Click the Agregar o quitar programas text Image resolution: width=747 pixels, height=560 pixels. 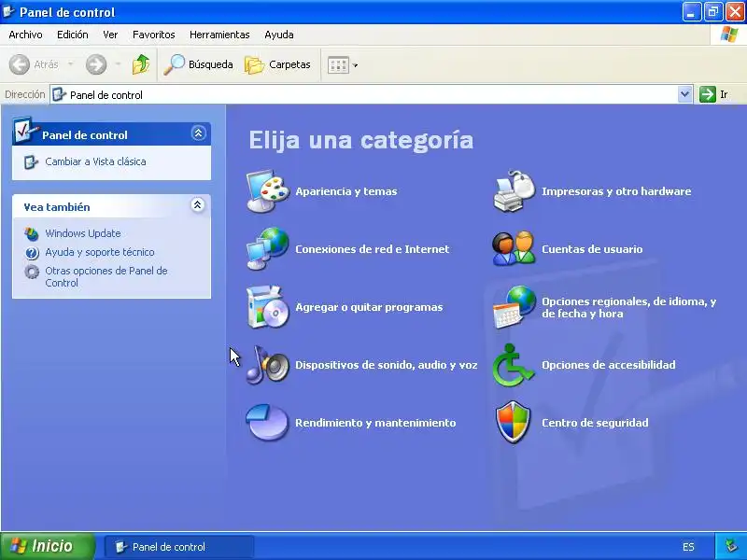[369, 307]
